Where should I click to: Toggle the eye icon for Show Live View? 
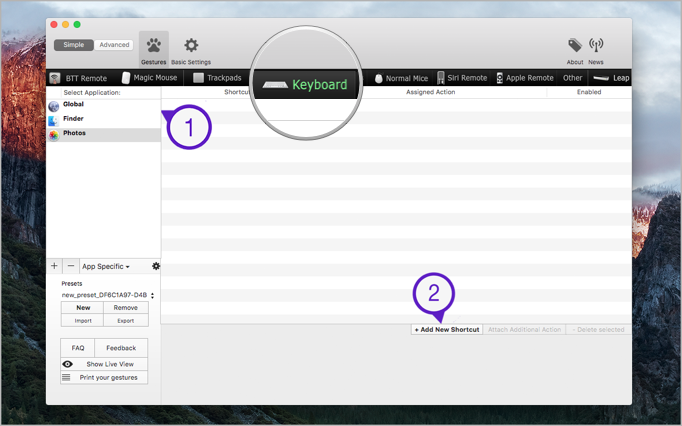[67, 364]
